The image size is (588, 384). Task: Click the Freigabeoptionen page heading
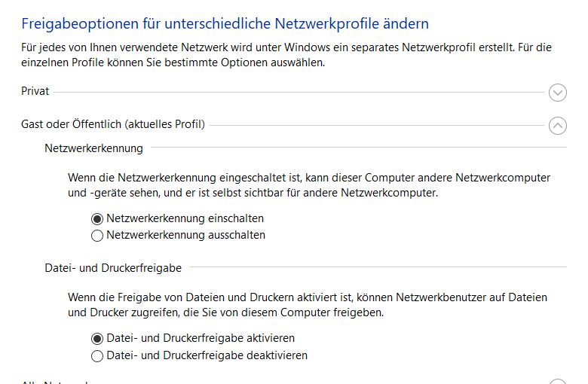(x=225, y=24)
